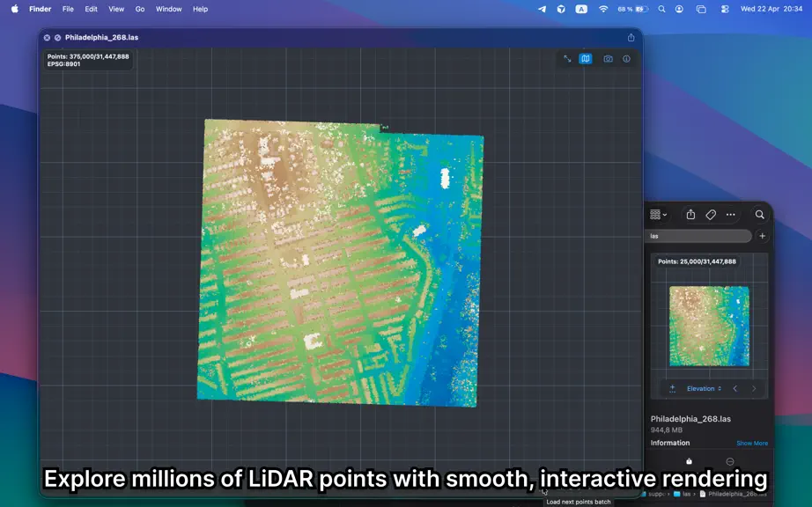Open the Help menu

200,9
